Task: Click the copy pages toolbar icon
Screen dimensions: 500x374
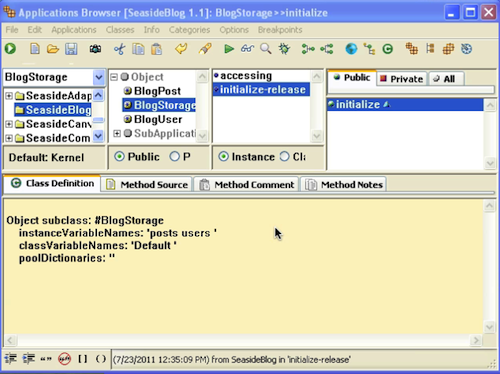Action: [x=138, y=49]
